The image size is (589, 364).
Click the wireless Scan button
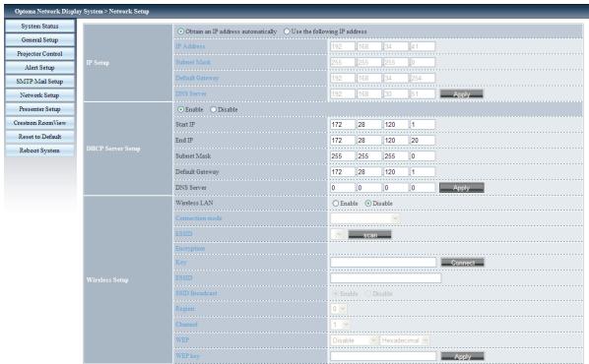369,235
